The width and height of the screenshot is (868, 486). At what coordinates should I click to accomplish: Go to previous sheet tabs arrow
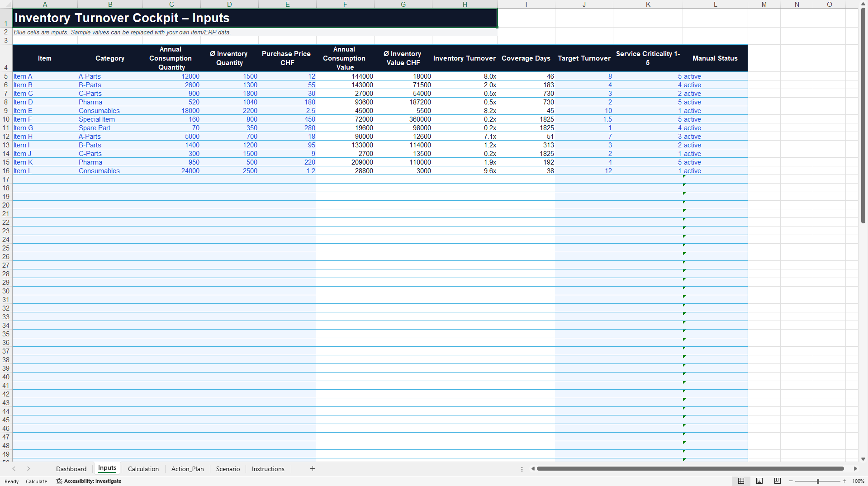click(14, 469)
